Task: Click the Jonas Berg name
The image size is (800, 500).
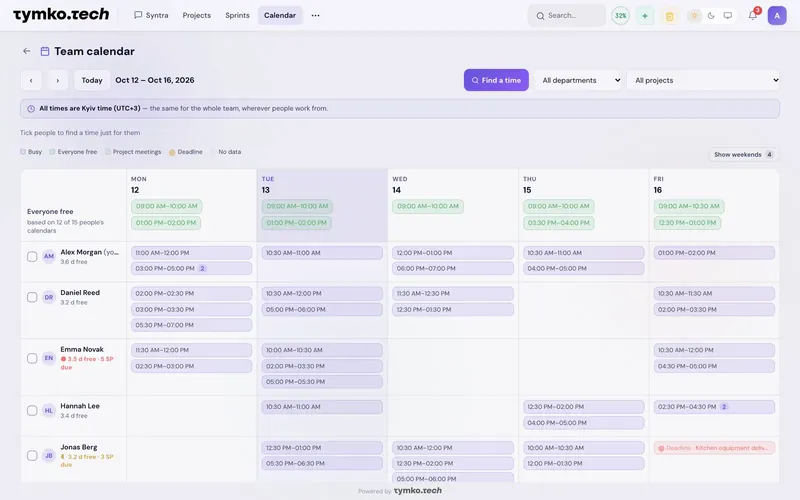Action: 79,447
